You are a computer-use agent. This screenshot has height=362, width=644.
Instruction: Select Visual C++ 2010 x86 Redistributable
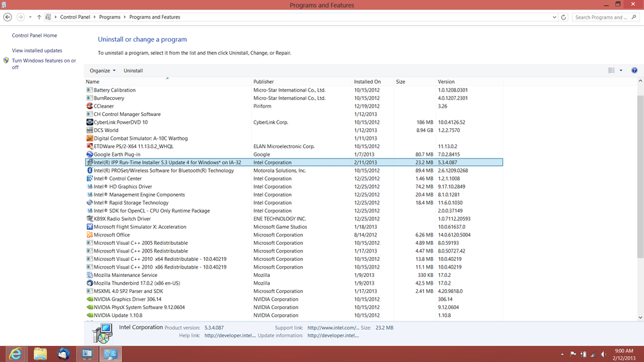[x=294, y=267]
